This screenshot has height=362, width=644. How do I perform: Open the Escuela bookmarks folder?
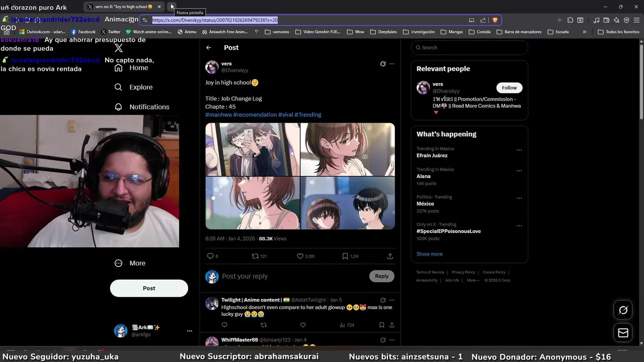tap(558, 32)
